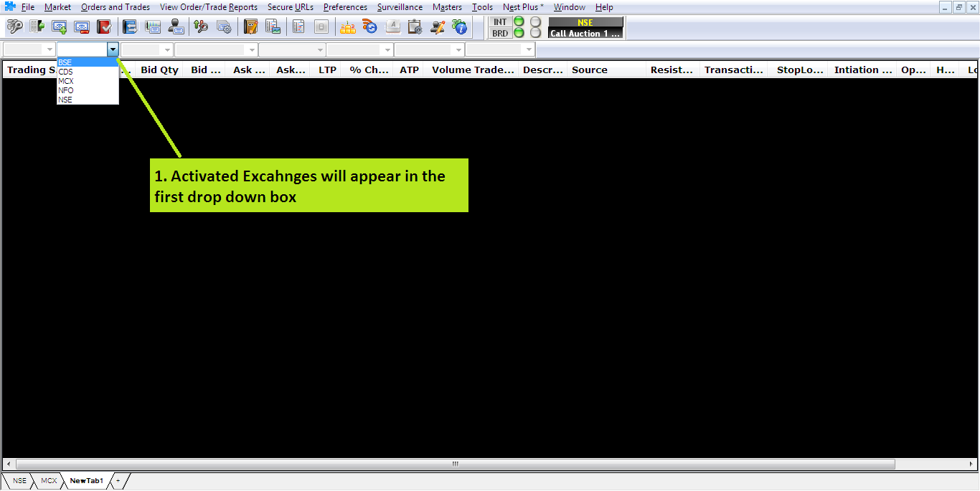Click the LTP column header
This screenshot has width=980, height=491.
click(x=327, y=70)
